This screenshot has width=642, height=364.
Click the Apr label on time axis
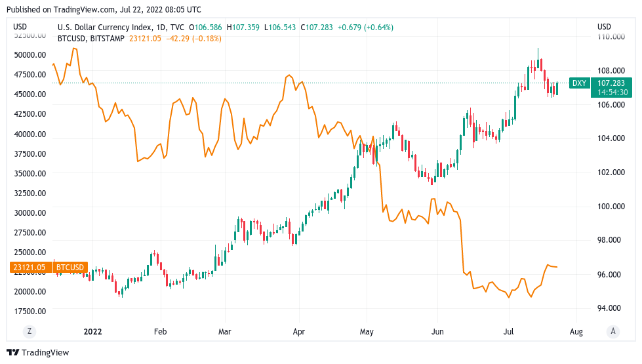(299, 332)
